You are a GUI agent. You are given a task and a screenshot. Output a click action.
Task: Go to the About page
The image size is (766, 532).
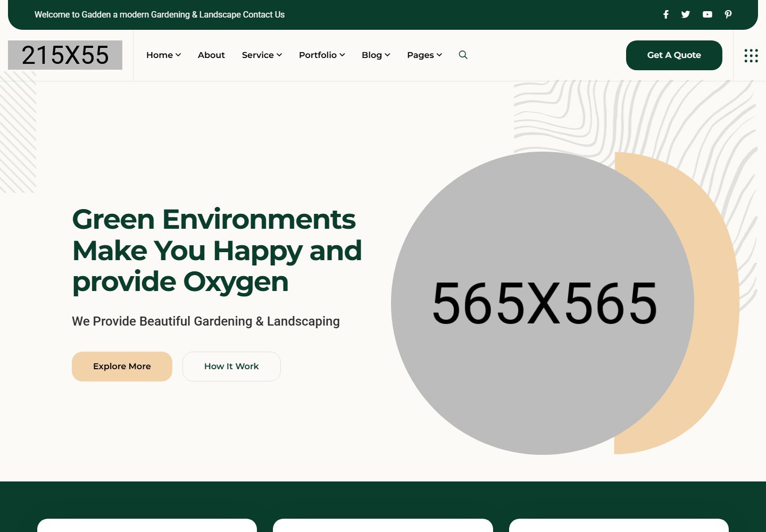pyautogui.click(x=211, y=55)
